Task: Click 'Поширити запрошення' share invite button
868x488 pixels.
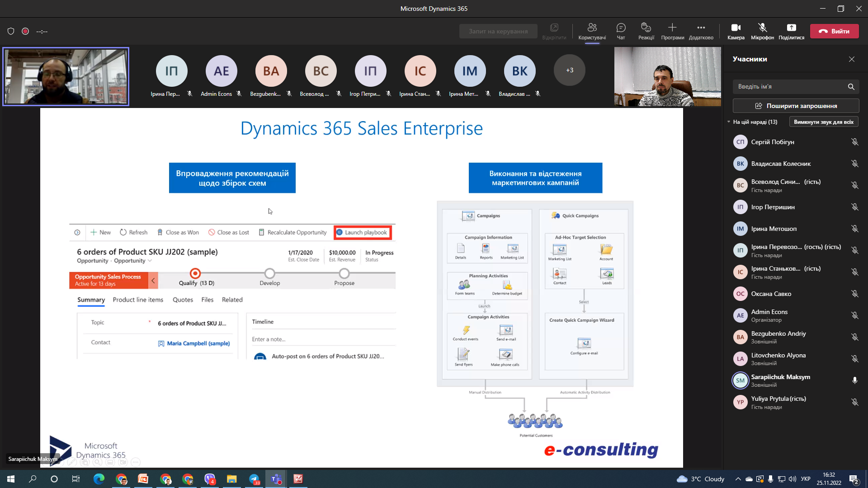Action: pyautogui.click(x=796, y=106)
